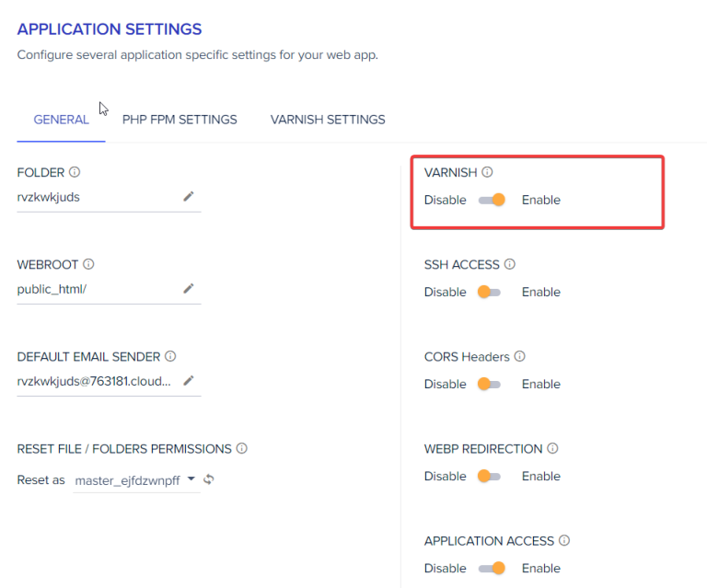707x588 pixels.
Task: Click the info icon next to WEBP REDIRECTION
Action: [552, 448]
